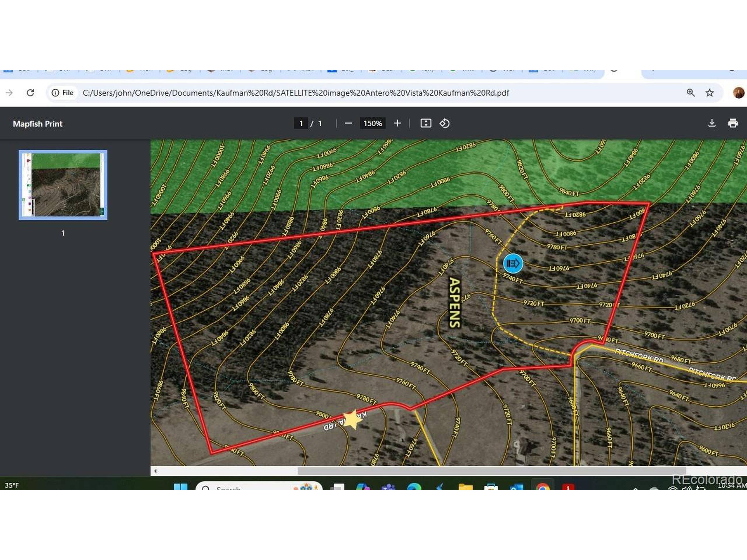Click the 9600 FT contour label
The image size is (747, 560).
coord(708,451)
